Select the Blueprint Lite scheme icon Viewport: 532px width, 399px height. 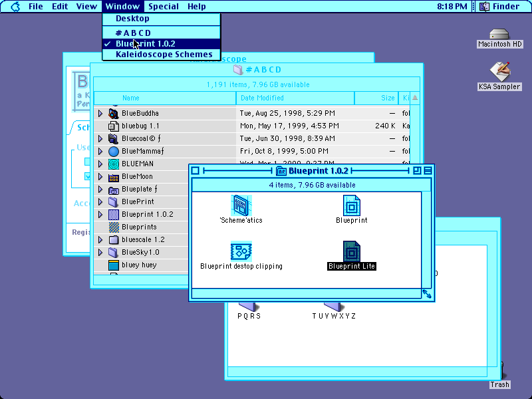pos(352,251)
